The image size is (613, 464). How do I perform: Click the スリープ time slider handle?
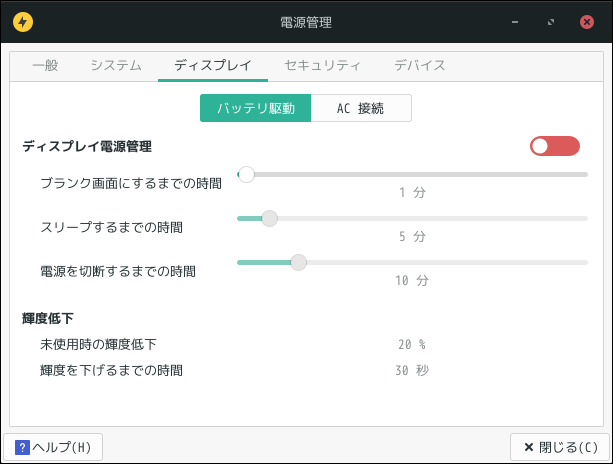269,218
